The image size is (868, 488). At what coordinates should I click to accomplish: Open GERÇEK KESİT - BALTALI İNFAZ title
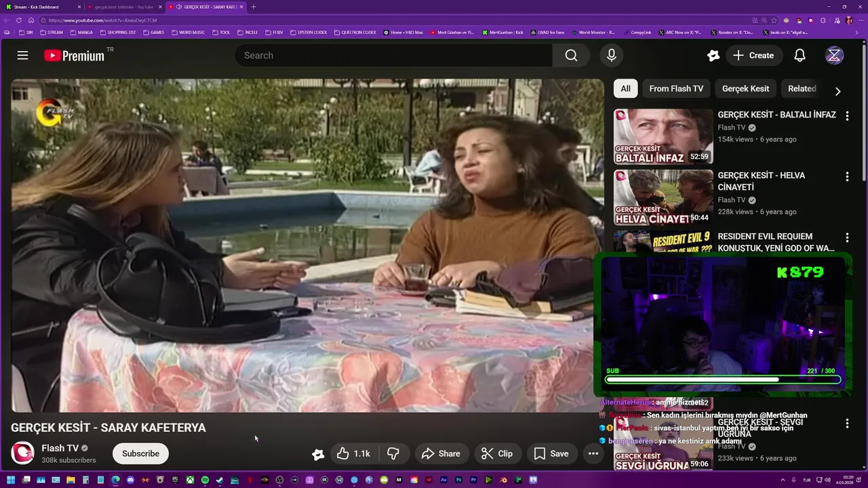tap(776, 115)
